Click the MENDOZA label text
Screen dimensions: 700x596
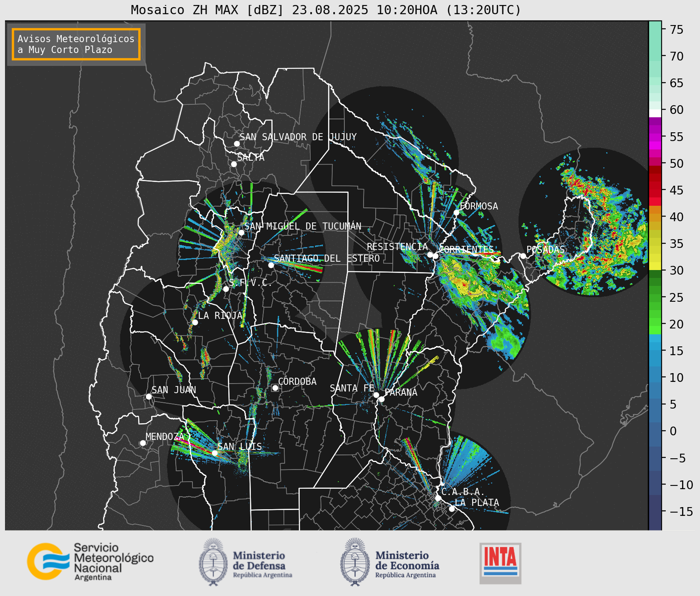pyautogui.click(x=165, y=437)
